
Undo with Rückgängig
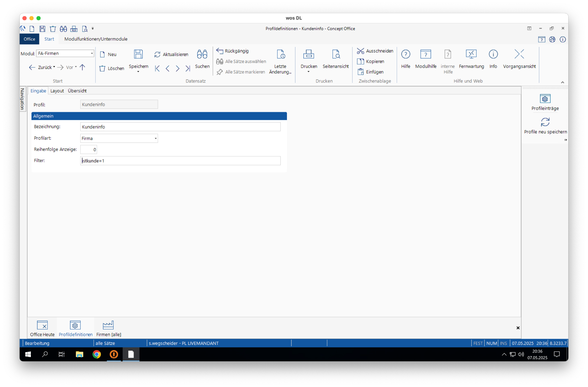point(233,51)
